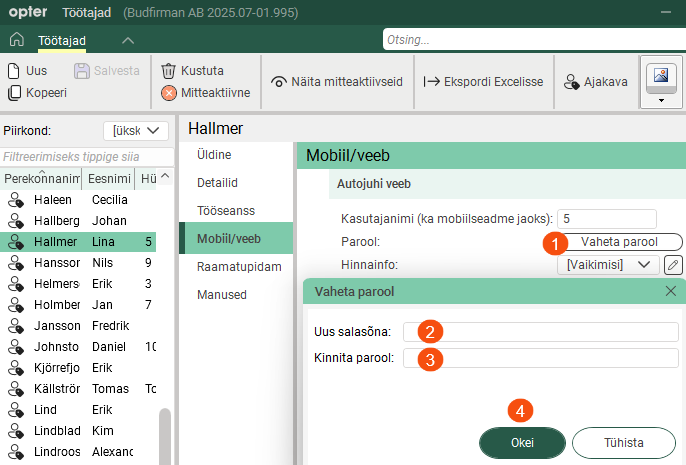This screenshot has height=465, width=686.
Task: Click the Vaheta parool button
Action: click(x=620, y=242)
